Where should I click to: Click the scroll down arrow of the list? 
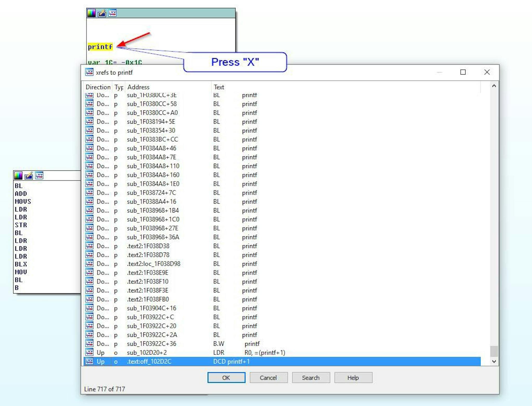click(494, 361)
